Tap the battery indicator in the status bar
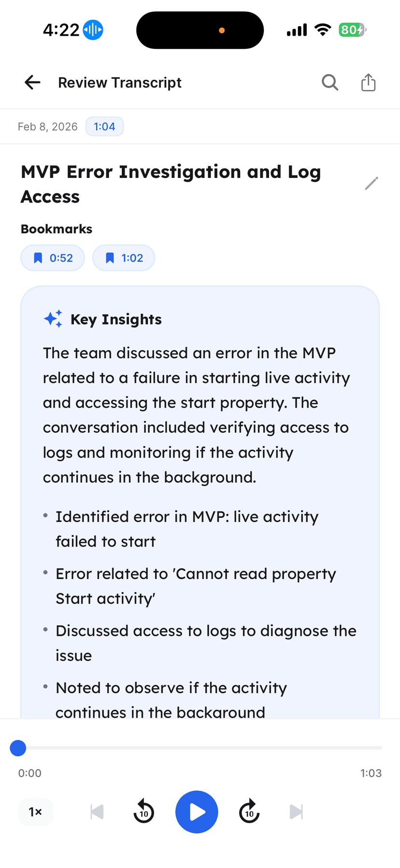 352,29
